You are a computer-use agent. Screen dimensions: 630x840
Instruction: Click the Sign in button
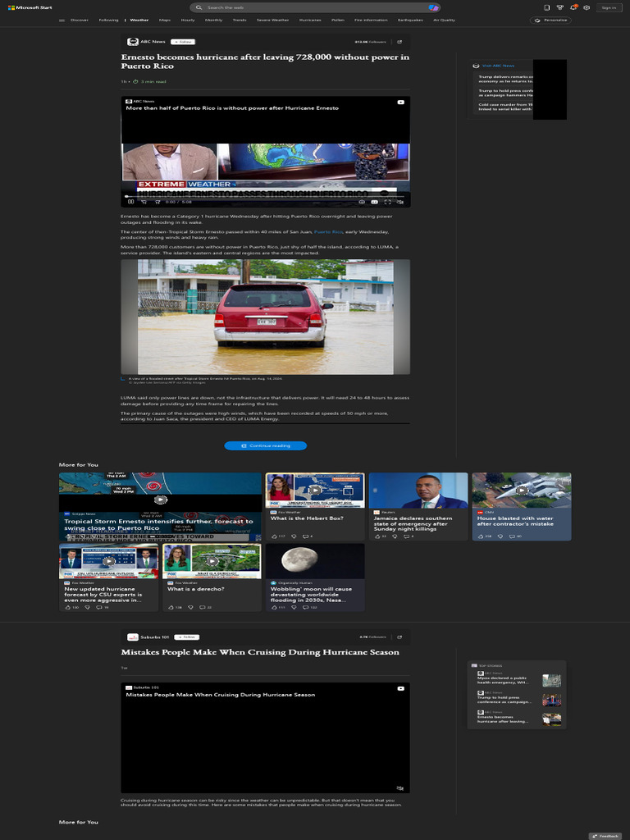[x=609, y=7]
